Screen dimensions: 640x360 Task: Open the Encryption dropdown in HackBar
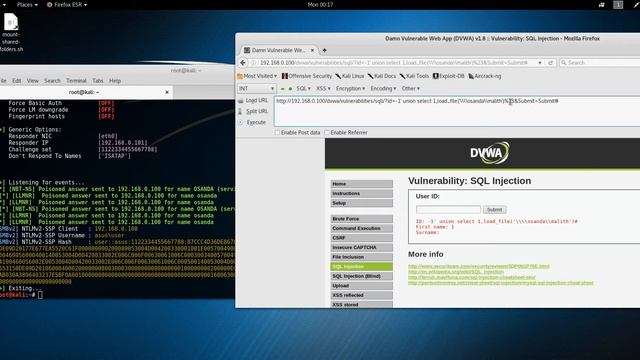[x=350, y=89]
